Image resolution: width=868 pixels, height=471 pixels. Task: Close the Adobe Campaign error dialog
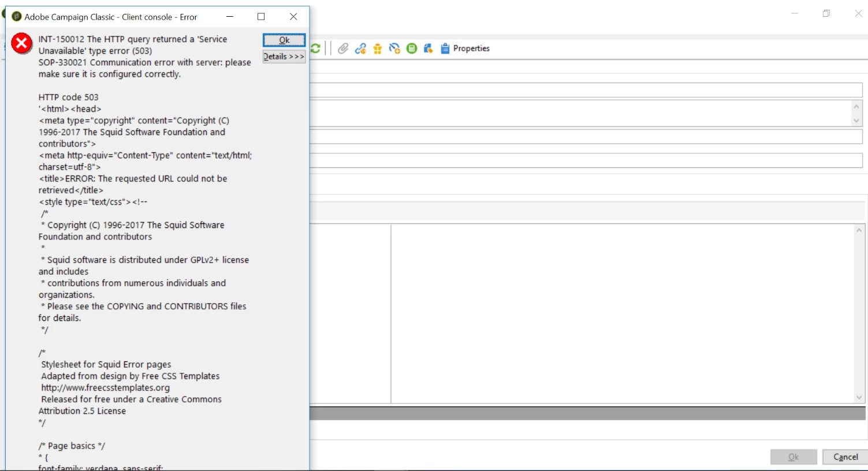[293, 17]
